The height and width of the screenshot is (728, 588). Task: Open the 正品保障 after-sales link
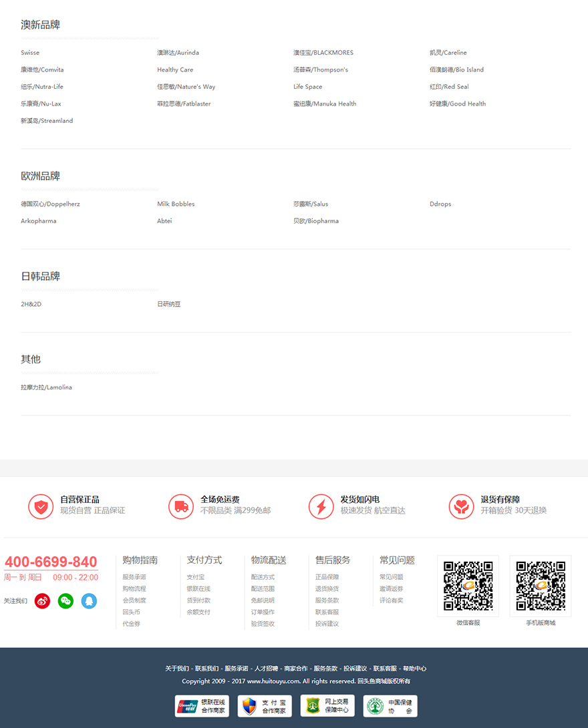click(327, 577)
